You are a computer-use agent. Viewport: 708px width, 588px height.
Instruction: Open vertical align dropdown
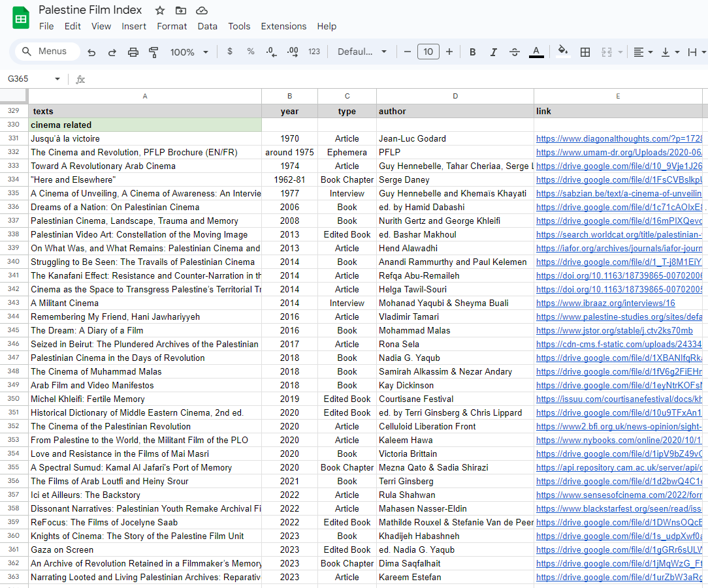pos(670,52)
